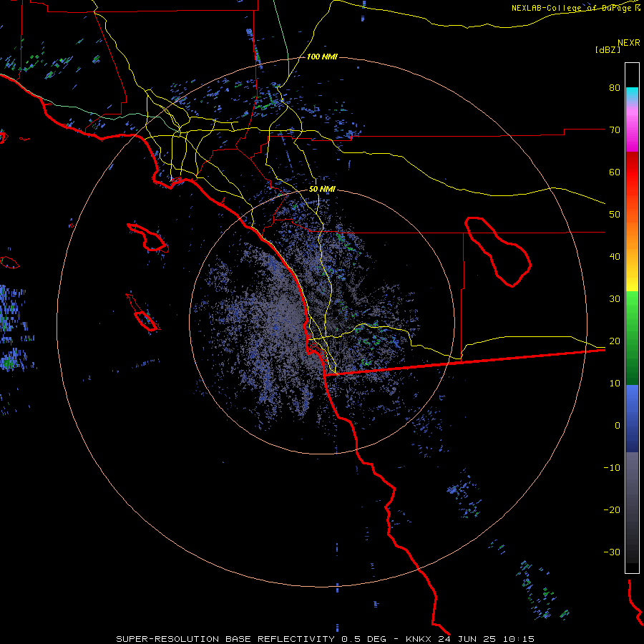Click the Salton Sea outline on the map
This screenshot has width=644, height=644.
(x=498, y=252)
